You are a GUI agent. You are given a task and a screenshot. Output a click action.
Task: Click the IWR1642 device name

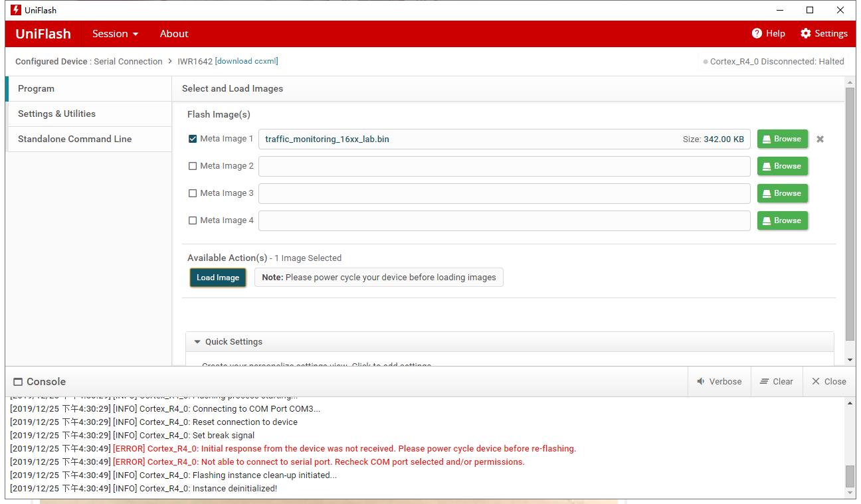point(195,62)
